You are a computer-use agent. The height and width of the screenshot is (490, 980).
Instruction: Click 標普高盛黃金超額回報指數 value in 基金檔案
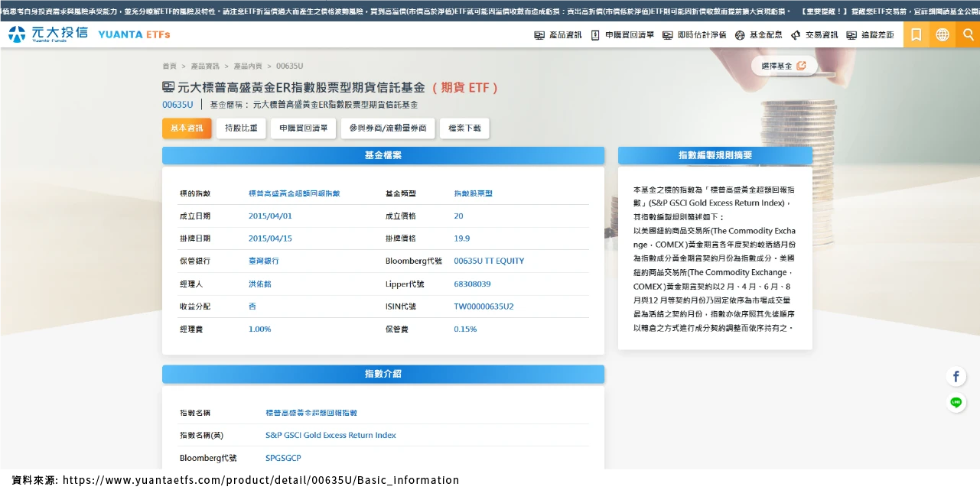[295, 194]
